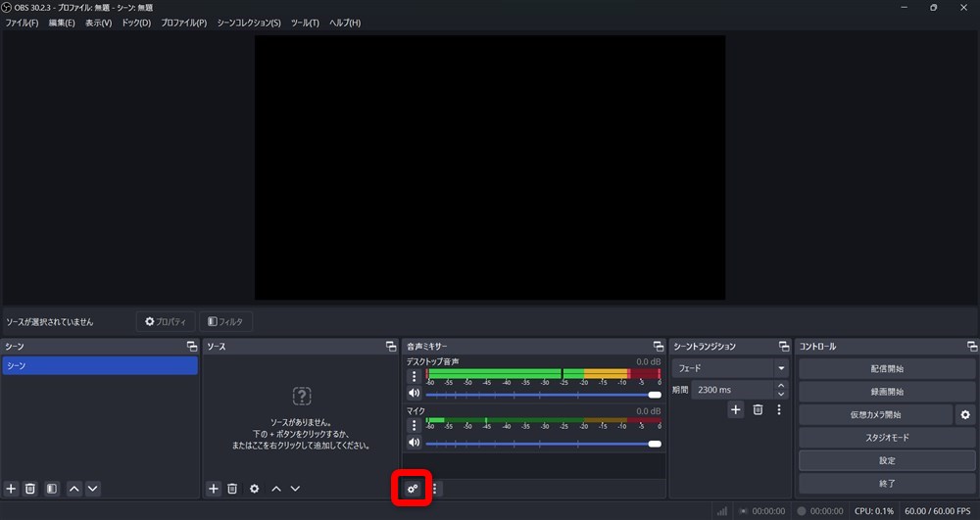This screenshot has height=520, width=980.
Task: Undock the Sources (ソース) panel
Action: pos(391,347)
